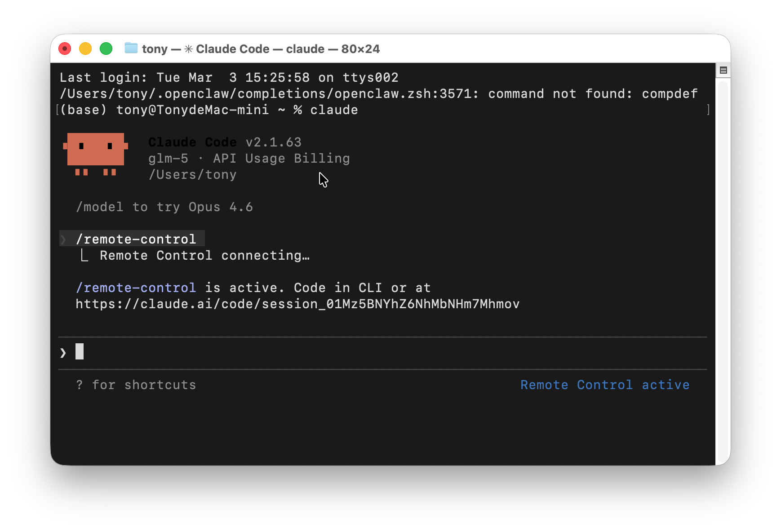Click the "/model to try Opus 4.6" tip

click(x=164, y=207)
